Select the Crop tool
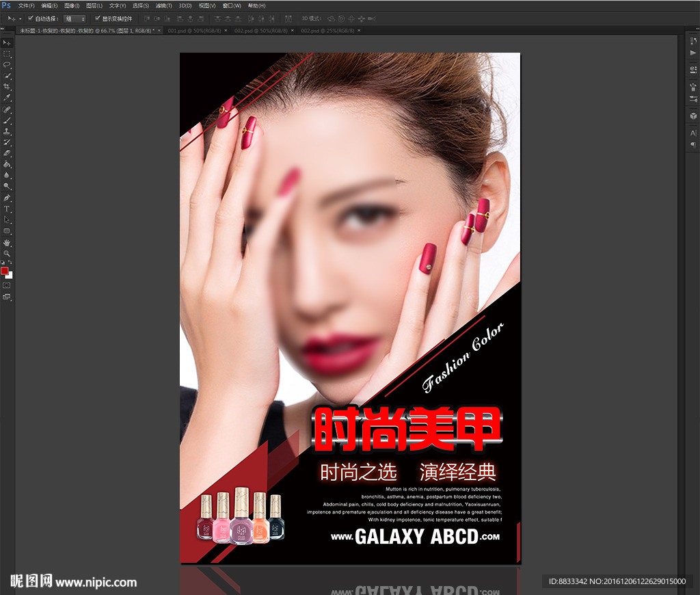The width and height of the screenshot is (700, 595). 7,87
